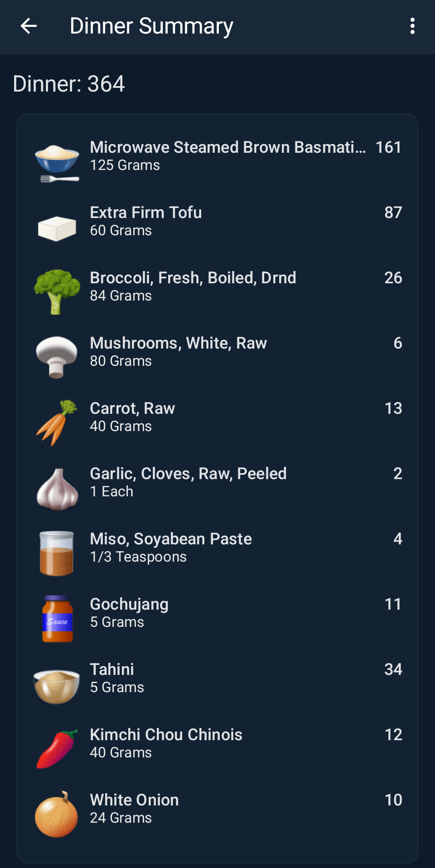The image size is (435, 868).
Task: Tap the red chili pepper icon
Action: (x=57, y=749)
